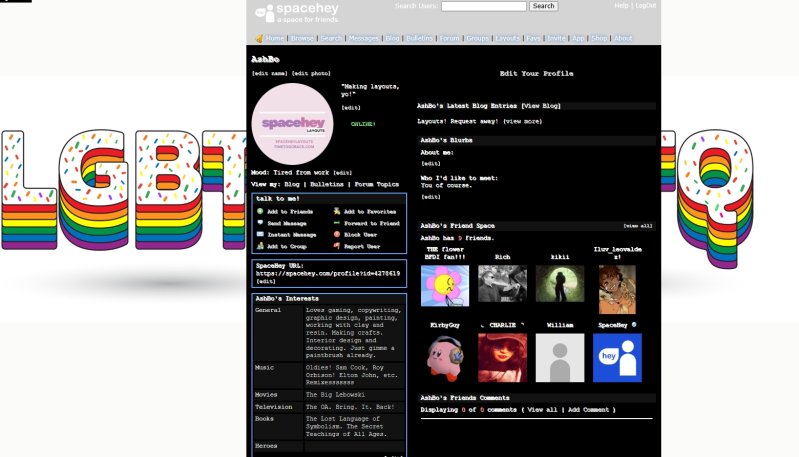Screen dimensions: 799x457
Task: Open the Help link
Action: (x=621, y=5)
